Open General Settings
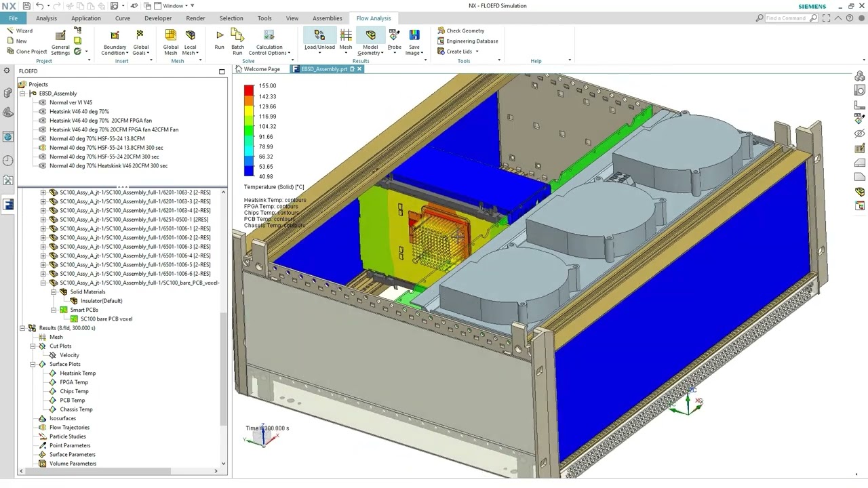 point(60,42)
